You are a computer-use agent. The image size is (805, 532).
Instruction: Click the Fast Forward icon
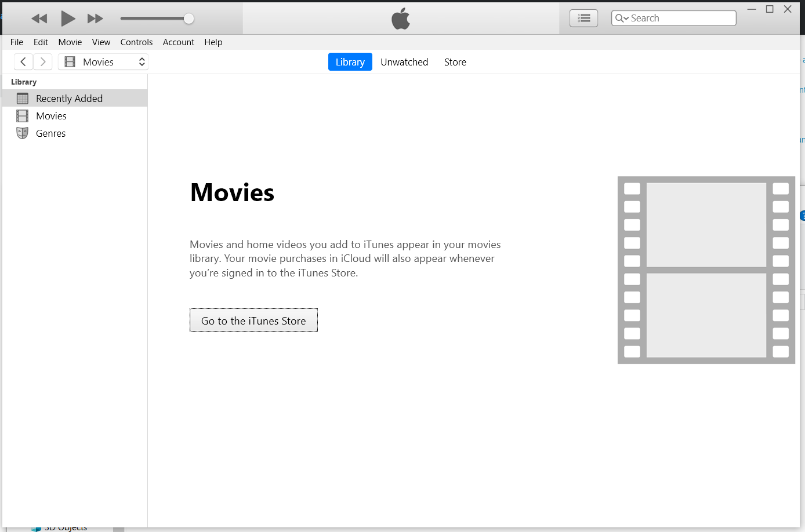(x=95, y=18)
